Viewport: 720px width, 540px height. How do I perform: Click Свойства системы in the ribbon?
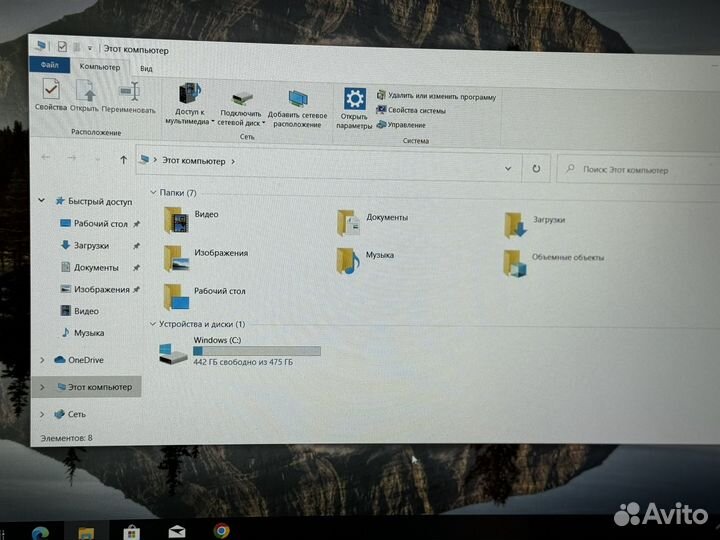pos(416,110)
